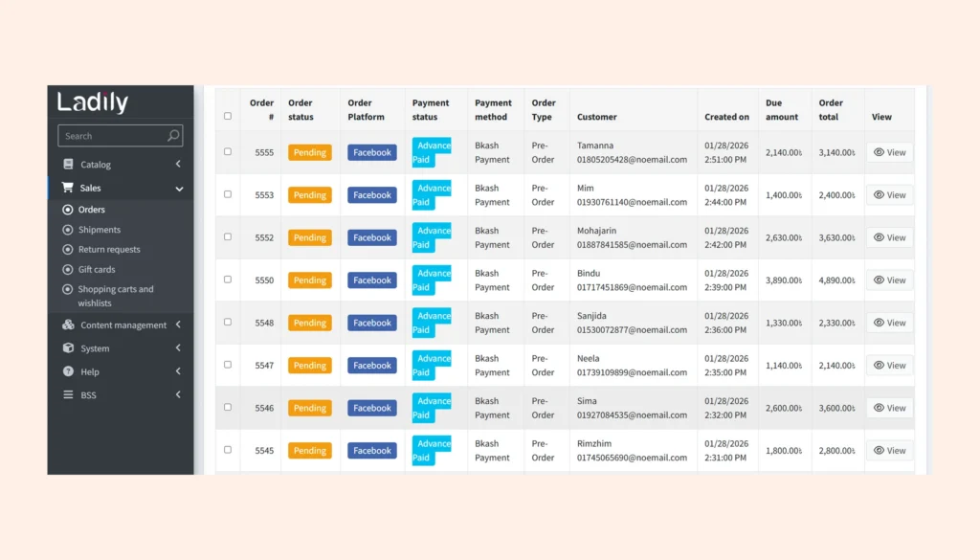Collapse the Sales menu chevron
The image size is (980, 560).
[x=179, y=189]
